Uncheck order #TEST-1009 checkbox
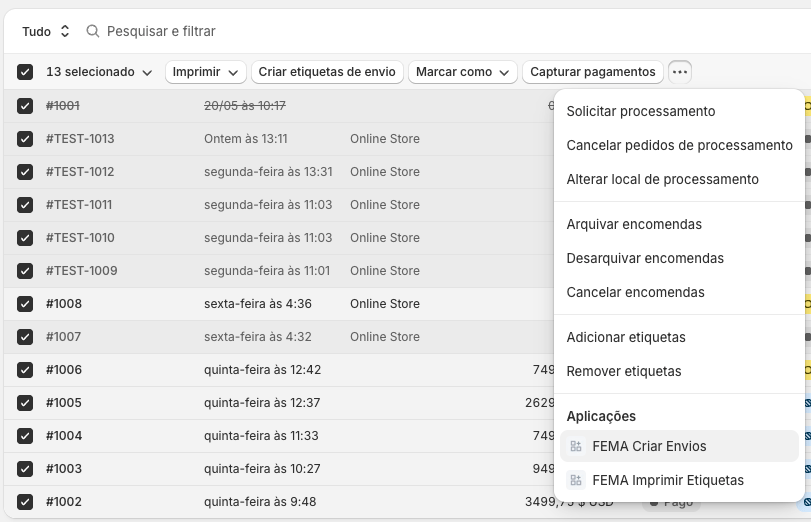Image resolution: width=811 pixels, height=522 pixels. pyautogui.click(x=25, y=271)
